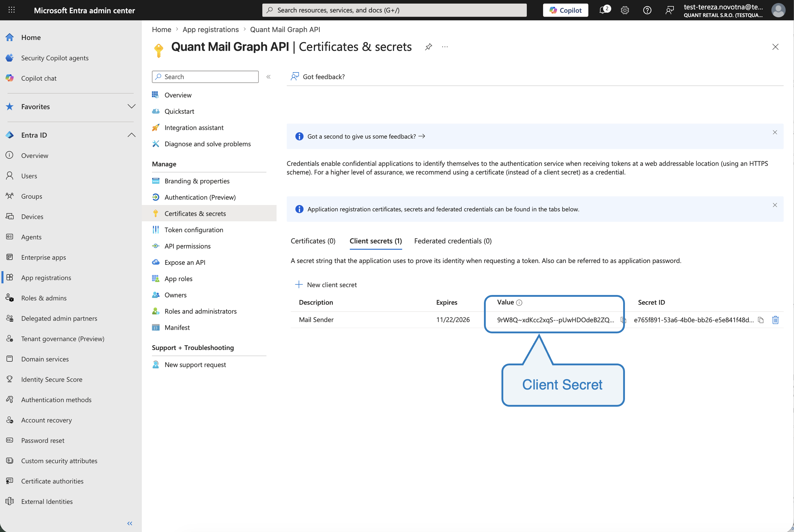This screenshot has width=794, height=532.
Task: Click Quant Mail Graph API breadcrumb
Action: pos(285,30)
